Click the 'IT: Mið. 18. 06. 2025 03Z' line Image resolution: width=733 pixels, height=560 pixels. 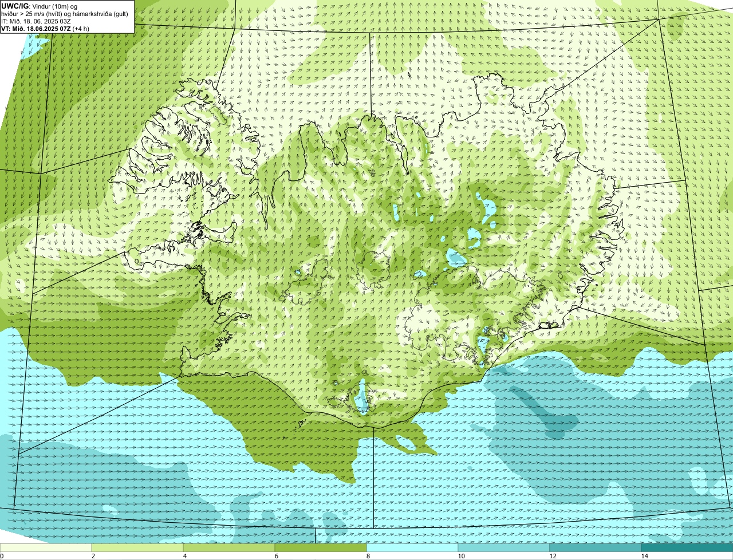(36, 21)
